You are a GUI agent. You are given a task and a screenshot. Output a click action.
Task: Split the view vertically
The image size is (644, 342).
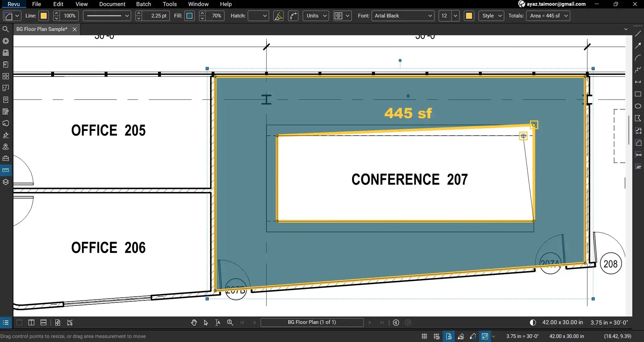pos(31,323)
